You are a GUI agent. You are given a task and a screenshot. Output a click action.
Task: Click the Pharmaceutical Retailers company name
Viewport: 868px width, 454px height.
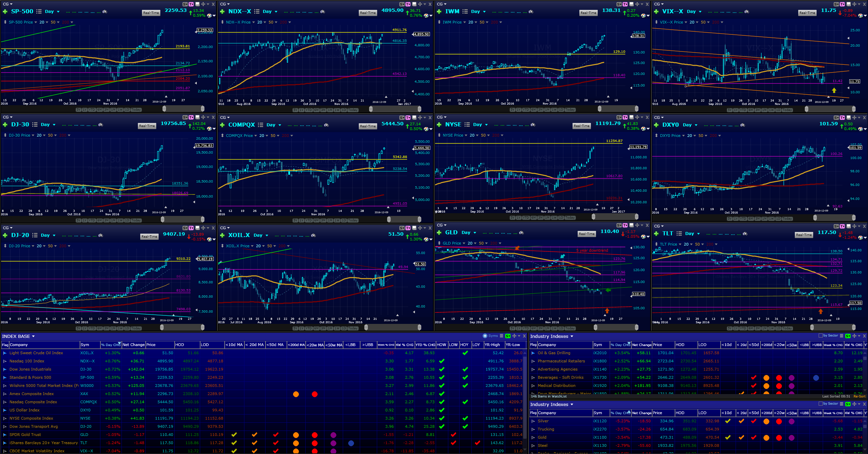pos(561,361)
